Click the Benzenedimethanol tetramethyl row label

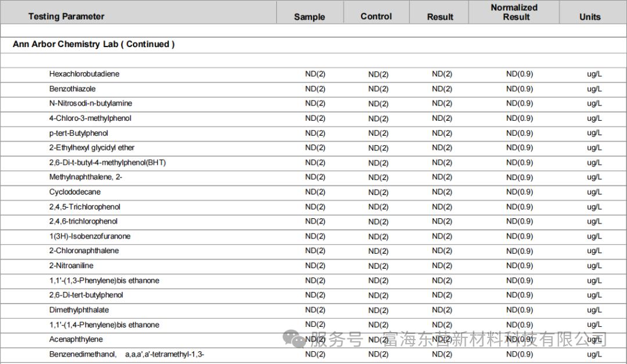coord(127,354)
